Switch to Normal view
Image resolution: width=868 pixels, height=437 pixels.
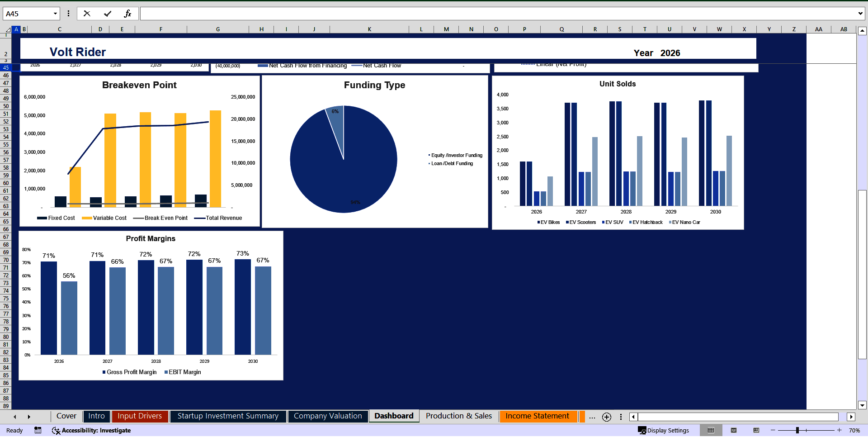711,430
